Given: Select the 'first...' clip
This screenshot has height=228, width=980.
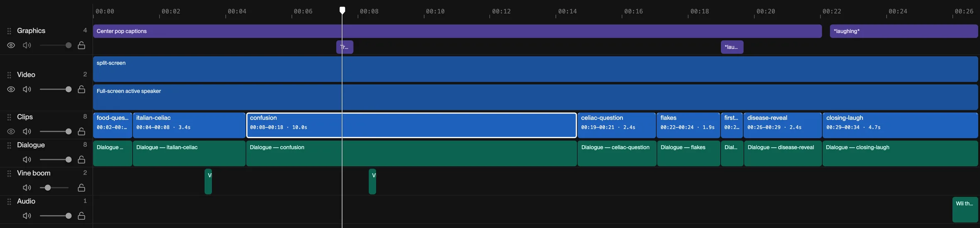Looking at the screenshot, I should tap(732, 125).
